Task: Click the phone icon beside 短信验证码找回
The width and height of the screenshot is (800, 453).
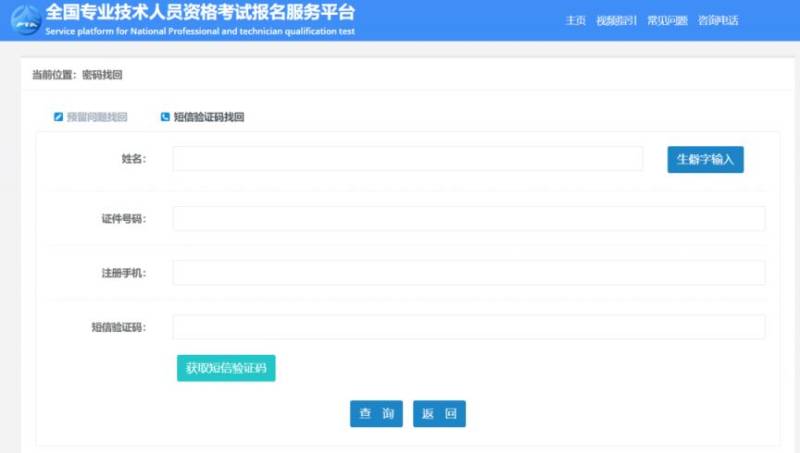Action: click(165, 117)
